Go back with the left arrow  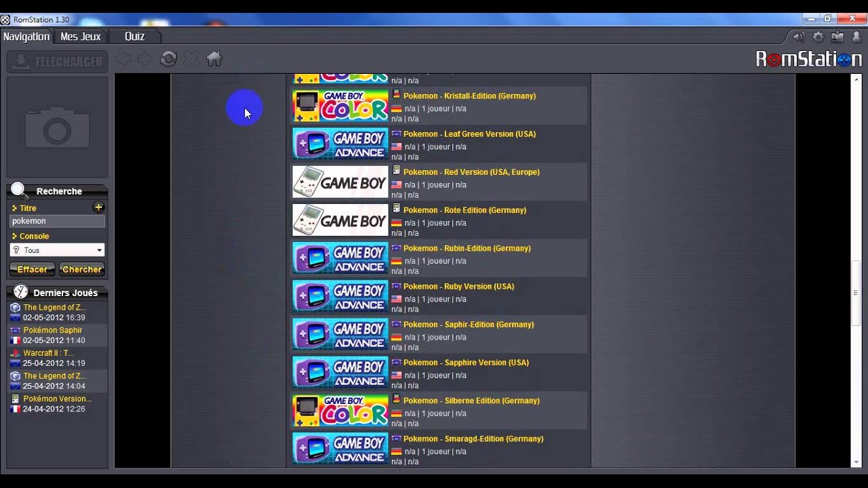point(123,60)
